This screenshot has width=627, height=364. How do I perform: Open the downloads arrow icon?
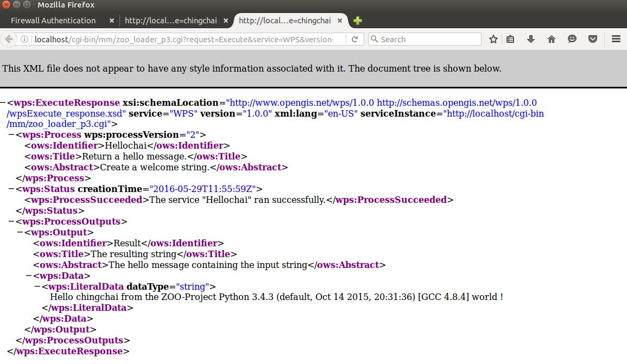(x=531, y=39)
